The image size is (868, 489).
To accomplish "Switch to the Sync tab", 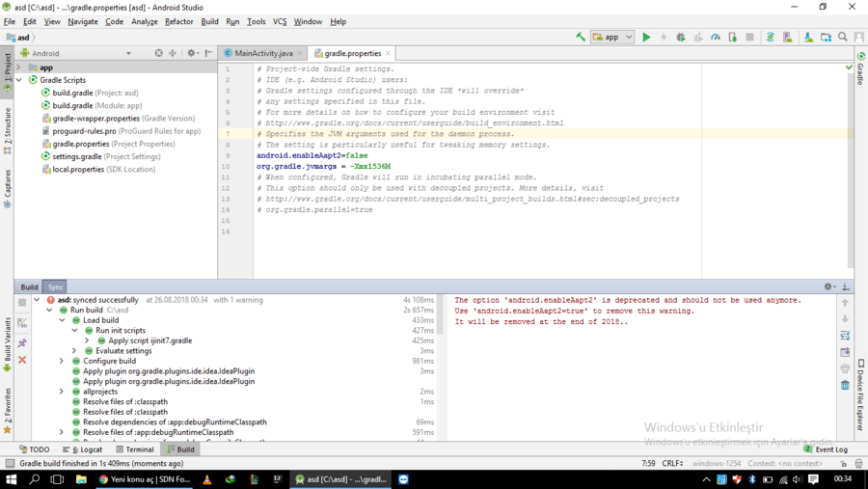I will pyautogui.click(x=55, y=286).
